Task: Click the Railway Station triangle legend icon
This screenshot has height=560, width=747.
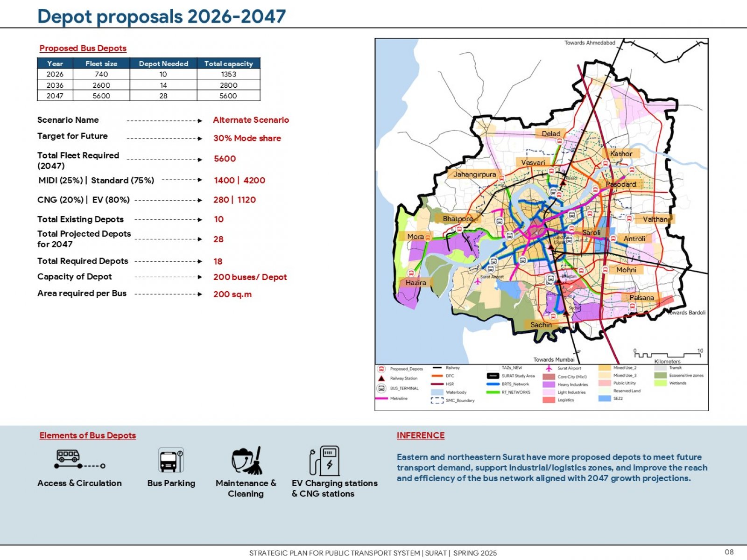Action: (x=381, y=378)
